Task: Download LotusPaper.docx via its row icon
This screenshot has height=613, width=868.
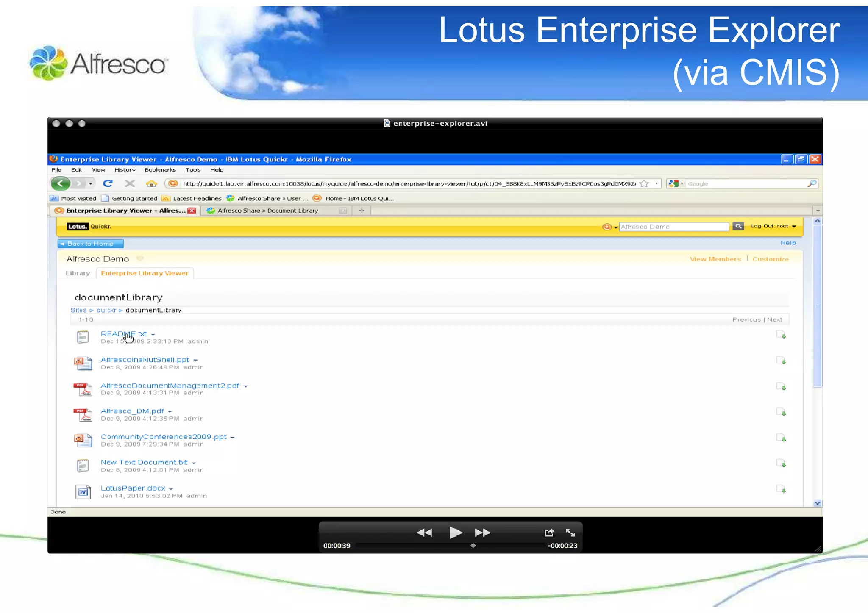Action: [781, 489]
